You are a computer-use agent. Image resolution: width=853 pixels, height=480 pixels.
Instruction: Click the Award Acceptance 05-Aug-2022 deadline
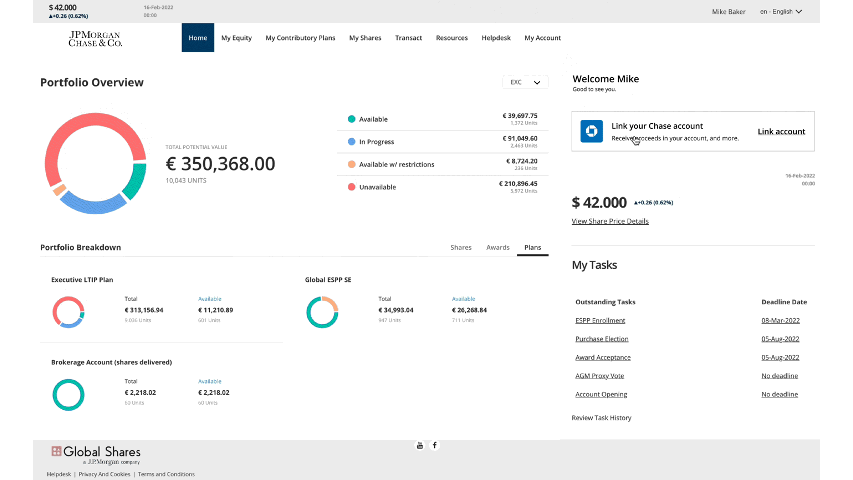(x=780, y=358)
